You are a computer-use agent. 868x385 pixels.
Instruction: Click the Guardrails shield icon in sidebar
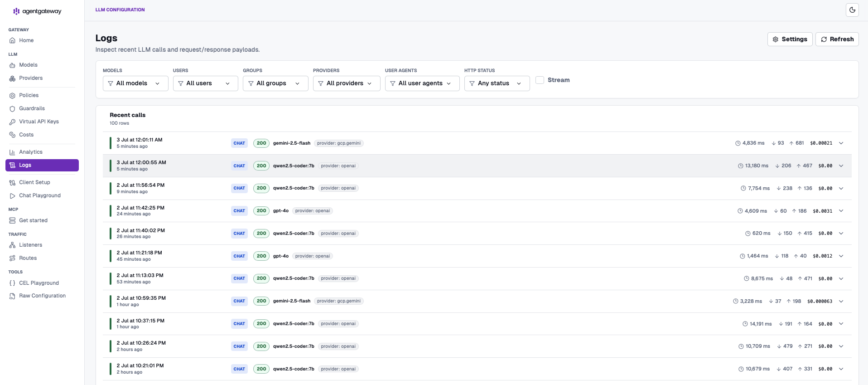(x=12, y=108)
